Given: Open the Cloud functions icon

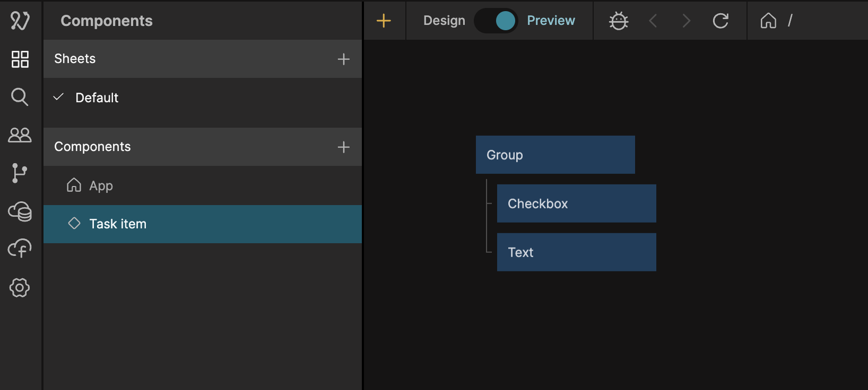Looking at the screenshot, I should (20, 249).
